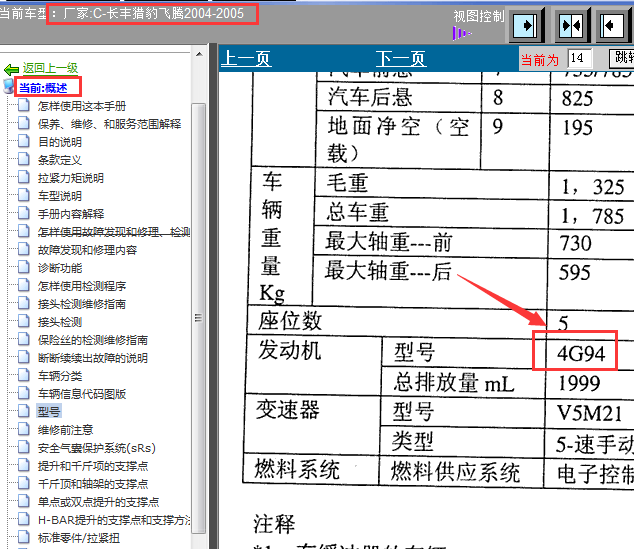
Task: Go to next page 下一页
Action: point(401,59)
